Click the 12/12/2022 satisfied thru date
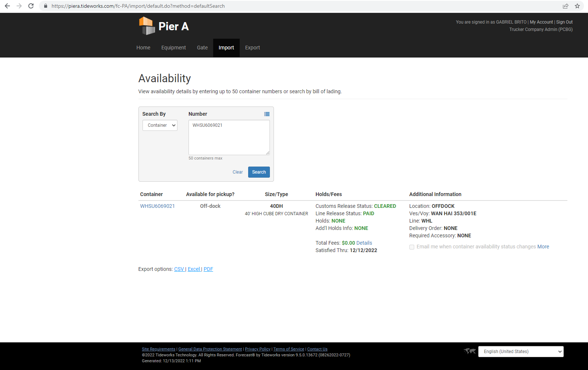The image size is (588, 370). pyautogui.click(x=363, y=250)
